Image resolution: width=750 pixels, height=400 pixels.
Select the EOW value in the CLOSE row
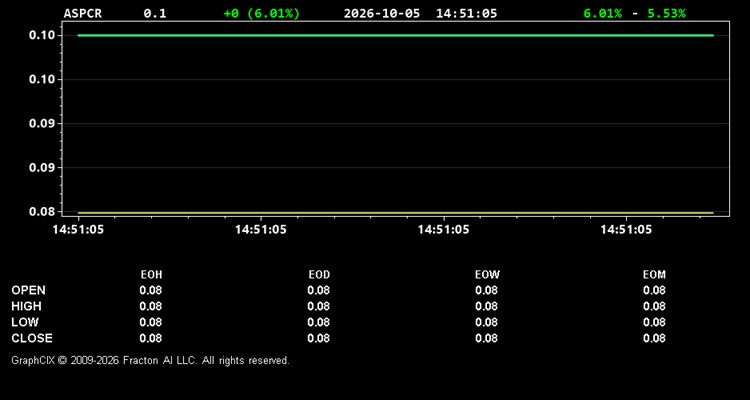(486, 338)
